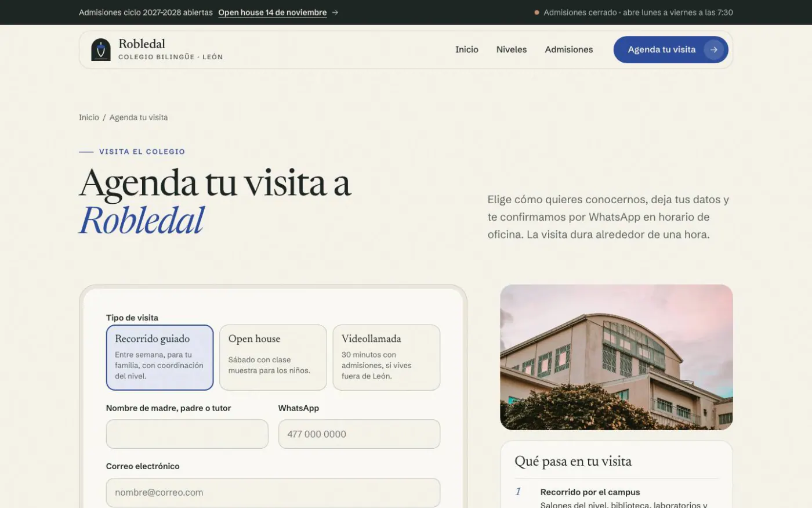Click the Agenda tu visita breadcrumb
This screenshot has width=812, height=508.
pyautogui.click(x=139, y=117)
